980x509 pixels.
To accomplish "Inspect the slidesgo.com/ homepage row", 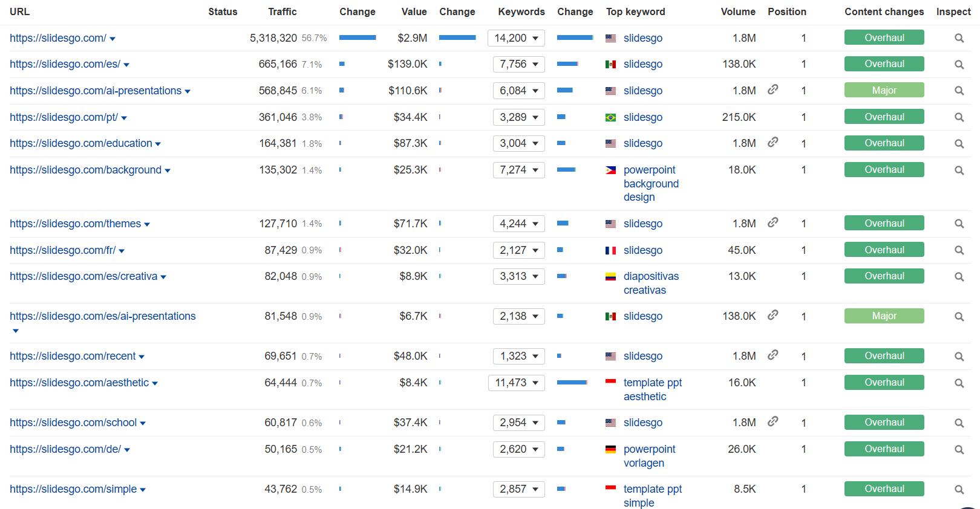I will pos(959,38).
